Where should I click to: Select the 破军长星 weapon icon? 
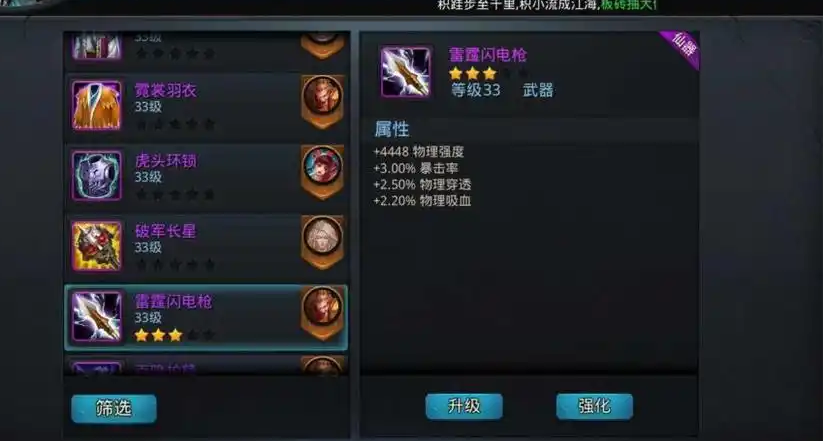(97, 246)
